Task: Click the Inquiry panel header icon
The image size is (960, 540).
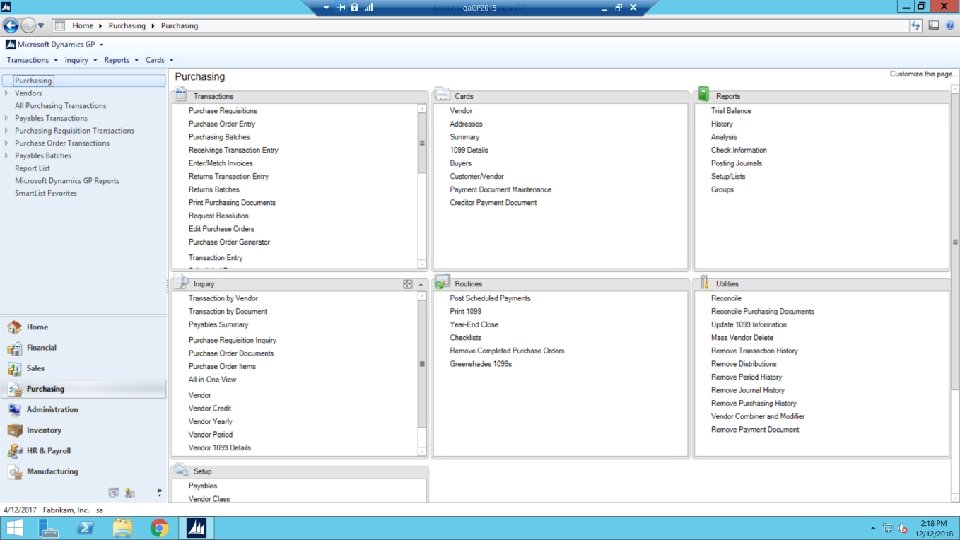Action: tap(181, 282)
